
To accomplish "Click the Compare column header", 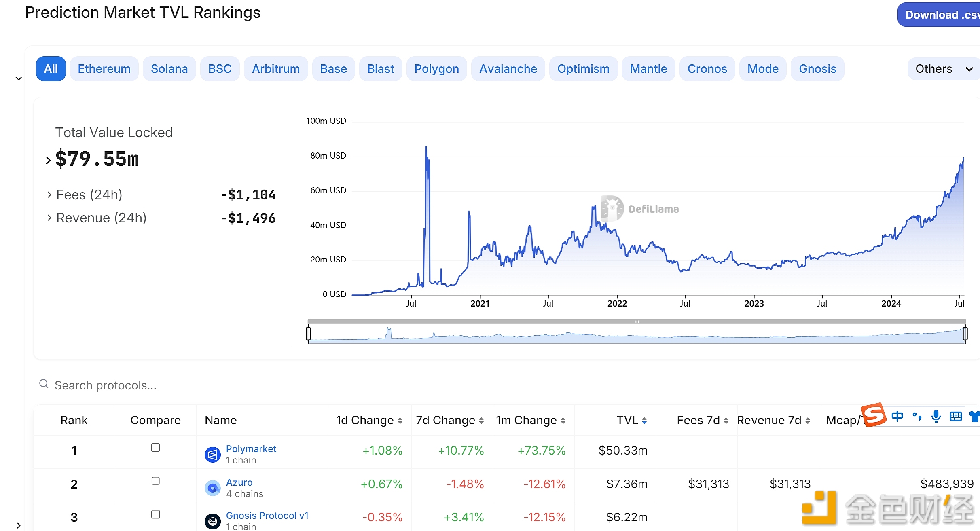I will pyautogui.click(x=156, y=420).
